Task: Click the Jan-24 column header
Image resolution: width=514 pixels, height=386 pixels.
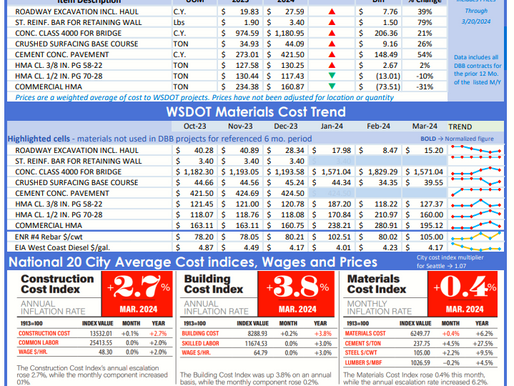Action: pyautogui.click(x=332, y=126)
